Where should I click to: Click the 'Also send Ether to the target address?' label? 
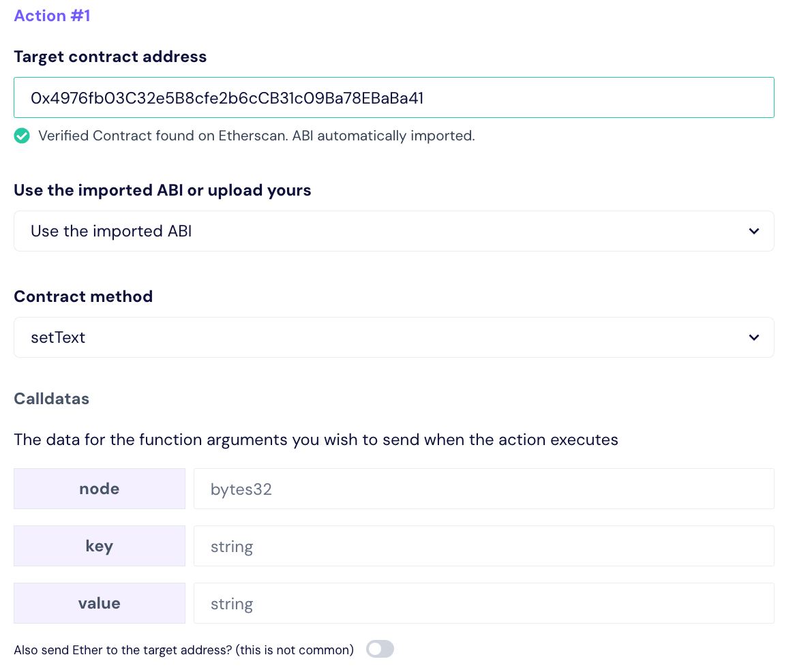pyautogui.click(x=183, y=650)
